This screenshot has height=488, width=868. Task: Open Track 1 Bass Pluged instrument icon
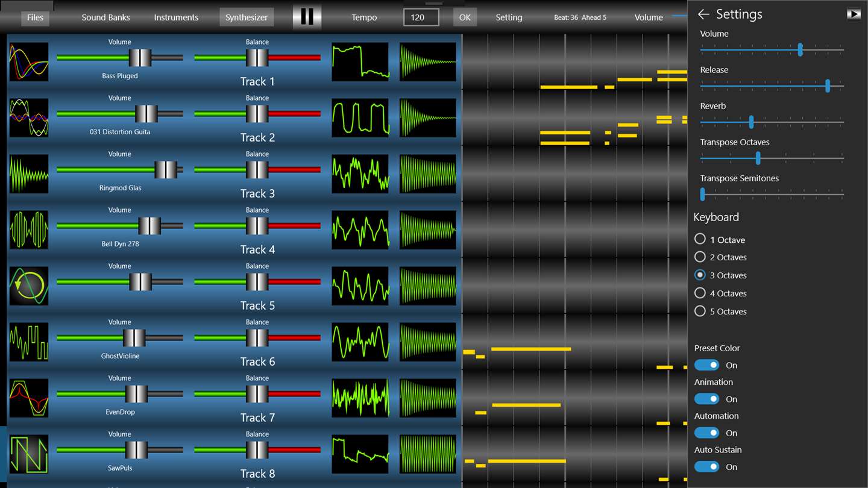(29, 61)
